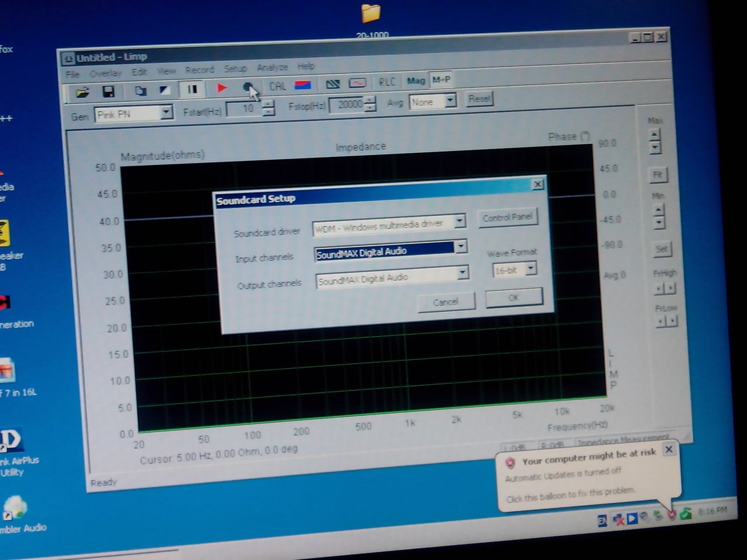The image size is (747, 560).
Task: Click the RLC toolbar button
Action: tap(387, 82)
